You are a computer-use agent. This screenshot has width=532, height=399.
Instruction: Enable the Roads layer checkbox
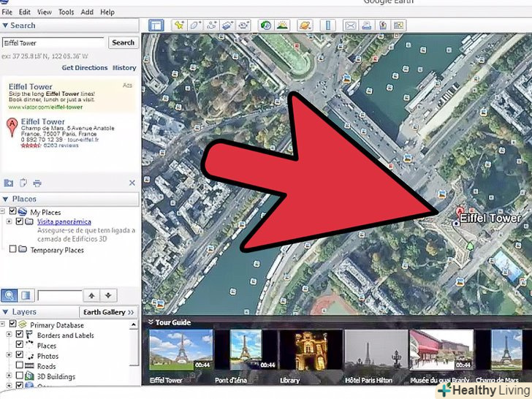click(20, 366)
